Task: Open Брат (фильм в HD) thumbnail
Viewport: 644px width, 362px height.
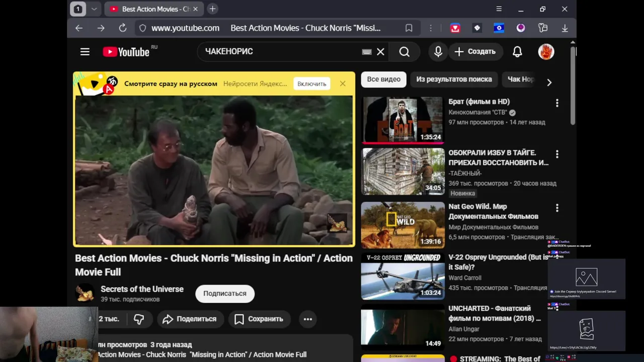Action: click(x=403, y=120)
